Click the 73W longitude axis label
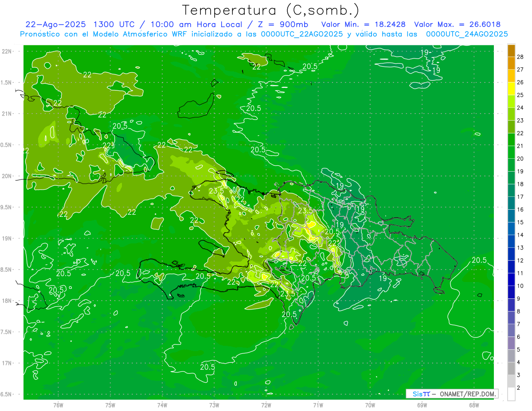 point(214,405)
